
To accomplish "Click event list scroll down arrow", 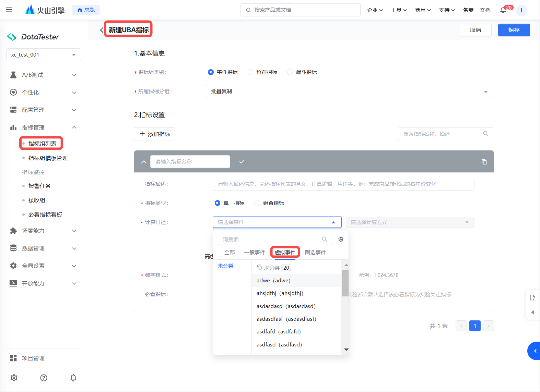I will click(x=346, y=350).
